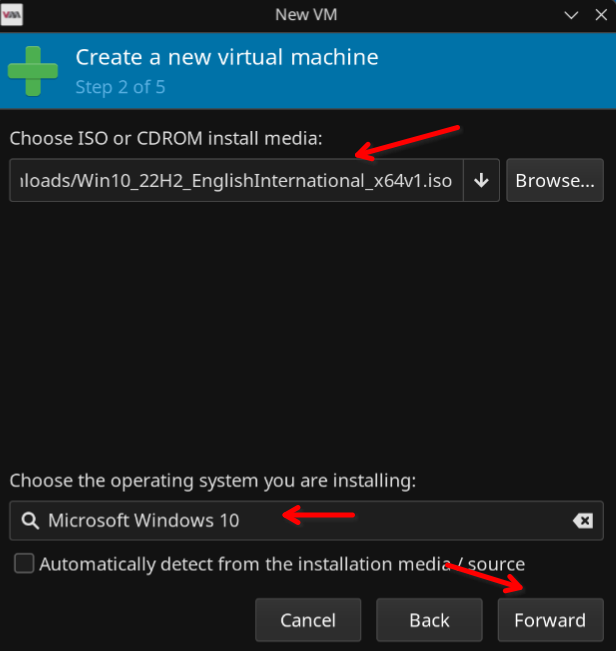Viewport: 616px width, 651px height.
Task: Click 'Choose the operating system you are installing:' label
Action: click(213, 481)
